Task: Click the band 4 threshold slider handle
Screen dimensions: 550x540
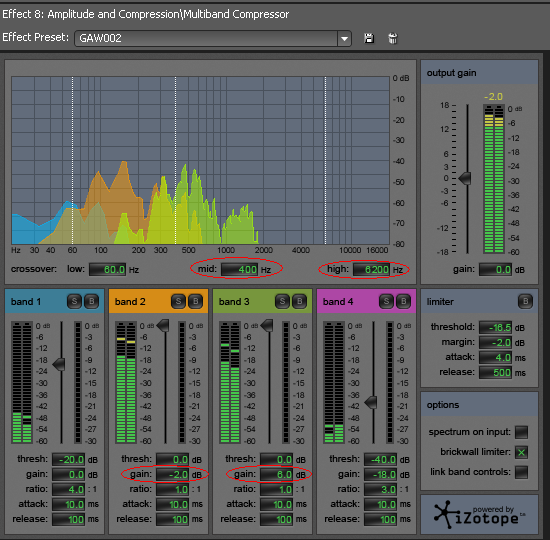Action: (371, 402)
